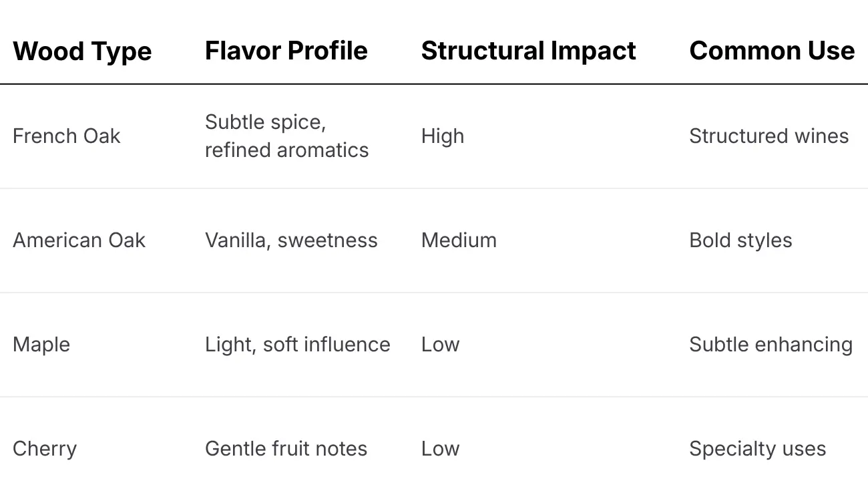Select the Cherry wood type cell
This screenshot has width=868, height=501.
pos(45,449)
